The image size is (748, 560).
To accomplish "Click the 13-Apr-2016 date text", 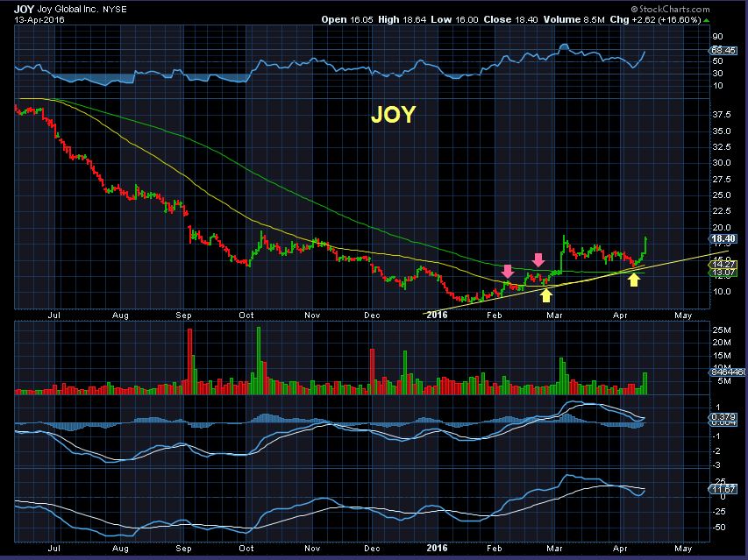I will pyautogui.click(x=39, y=19).
